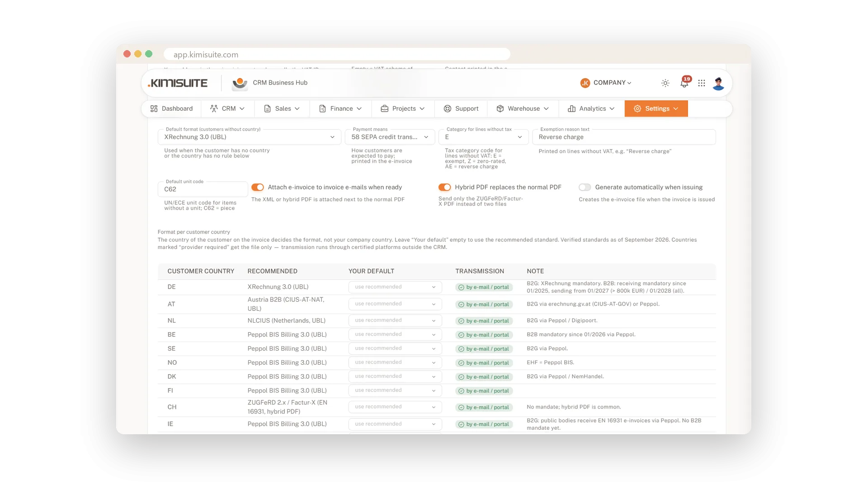
Task: Click the CRM Business Hub icon
Action: point(240,83)
